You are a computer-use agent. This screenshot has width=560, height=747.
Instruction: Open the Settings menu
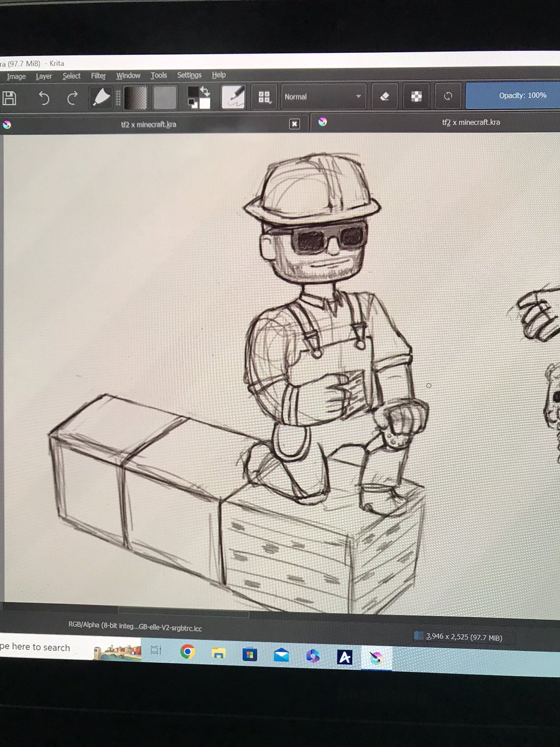[x=189, y=75]
